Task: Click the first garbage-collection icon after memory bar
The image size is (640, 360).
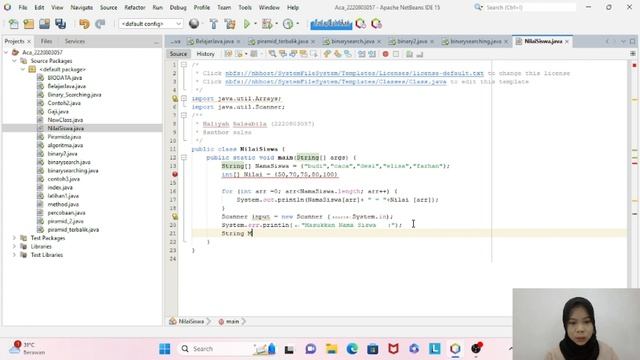Action: [x=360, y=24]
